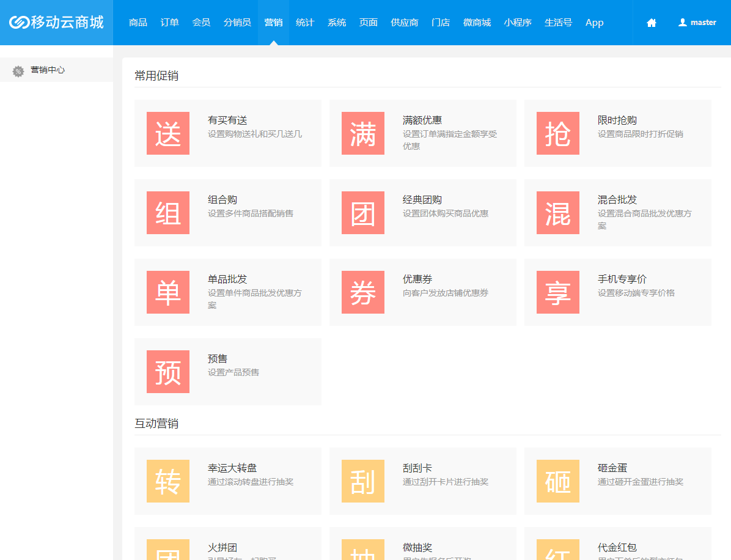Open the 刮刮卡 scratch card link
The height and width of the screenshot is (560, 731).
click(417, 468)
